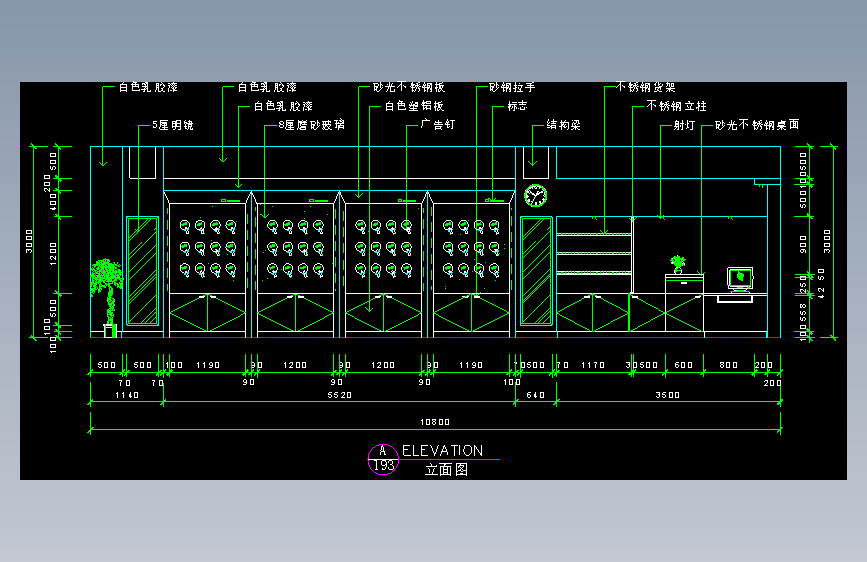Screen dimensions: 867x562
Task: Click the 5厘明镜 annotation label
Action: (x=173, y=125)
